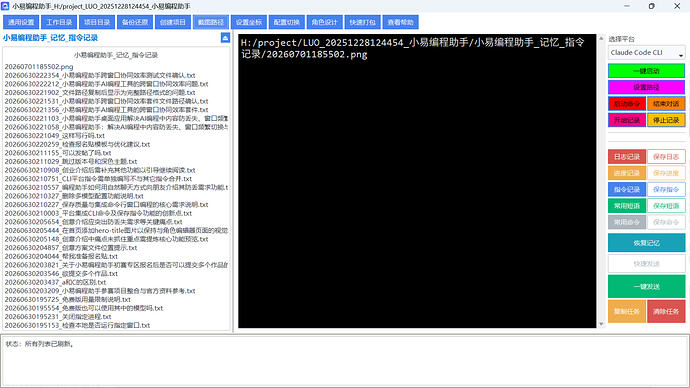Screen dimensions: 690x388
Task: Click the 设置坐标 toolbar button
Action: 249,22
